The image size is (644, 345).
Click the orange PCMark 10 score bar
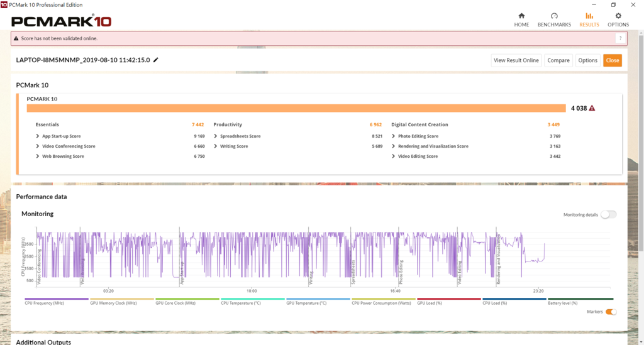coord(296,108)
